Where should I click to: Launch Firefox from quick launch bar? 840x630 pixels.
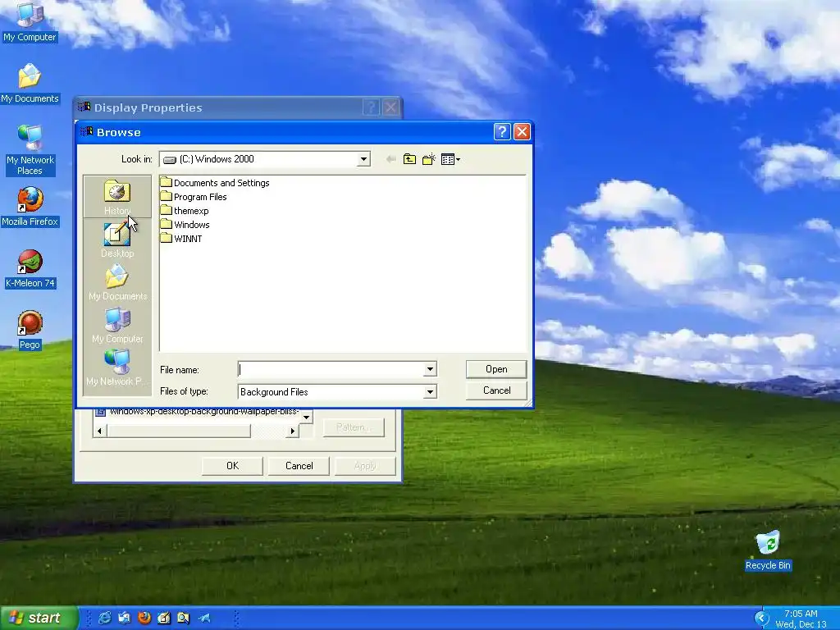pyautogui.click(x=144, y=618)
